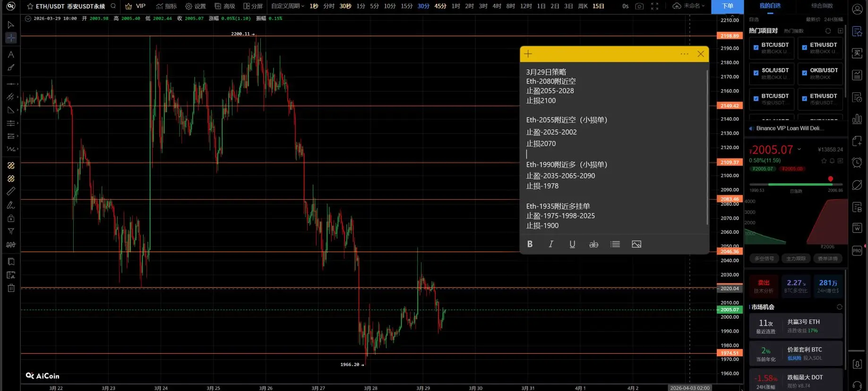Image resolution: width=868 pixels, height=391 pixels.
Task: Lock all drawings with padlock icon
Action: tap(11, 218)
